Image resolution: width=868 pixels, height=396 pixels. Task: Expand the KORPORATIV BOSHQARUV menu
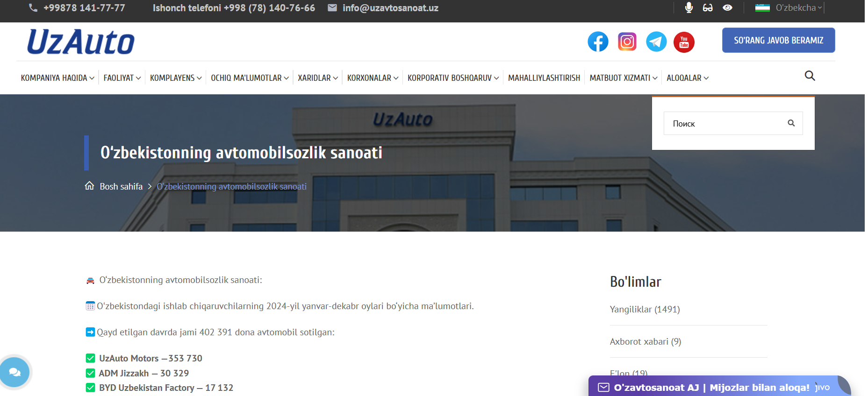click(453, 78)
